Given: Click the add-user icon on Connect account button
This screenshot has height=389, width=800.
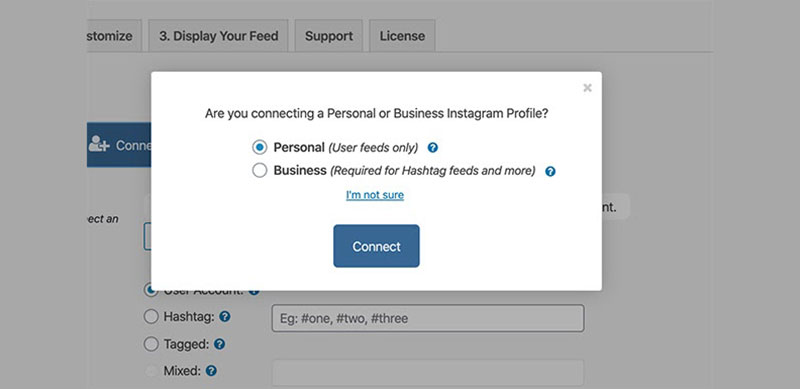Looking at the screenshot, I should (x=98, y=144).
